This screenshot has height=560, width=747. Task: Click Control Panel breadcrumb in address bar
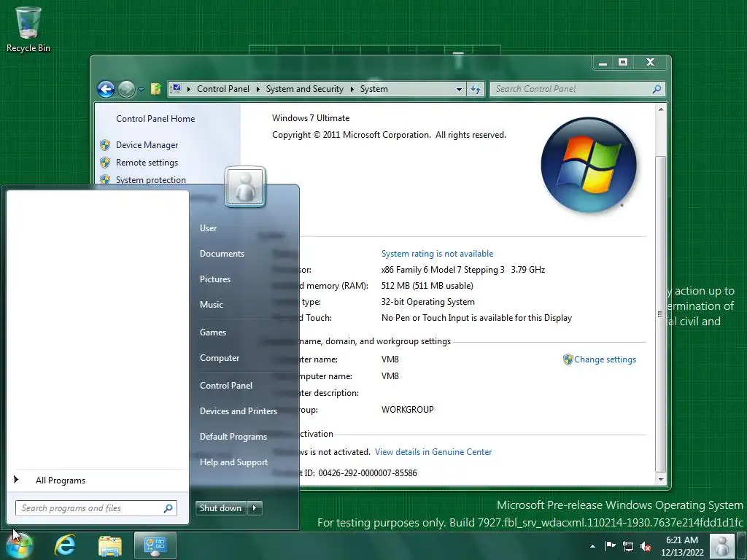click(223, 89)
